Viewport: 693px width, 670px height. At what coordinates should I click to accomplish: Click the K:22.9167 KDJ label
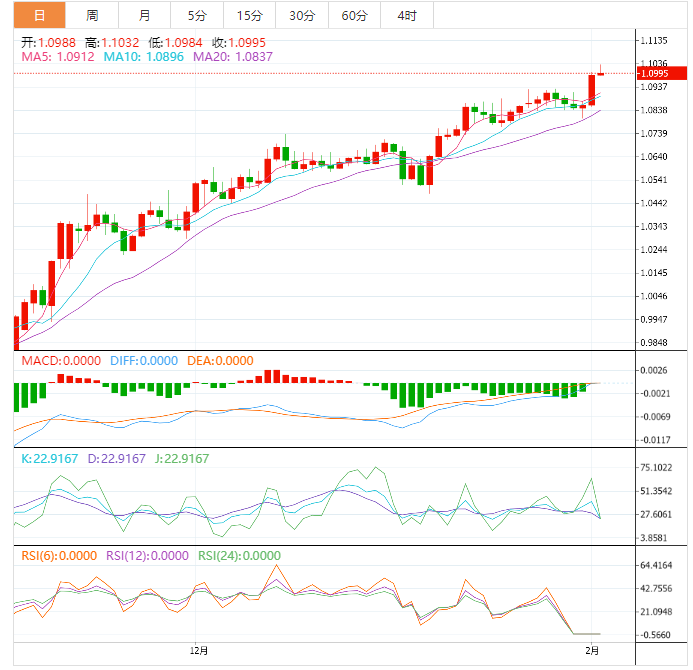[49, 459]
